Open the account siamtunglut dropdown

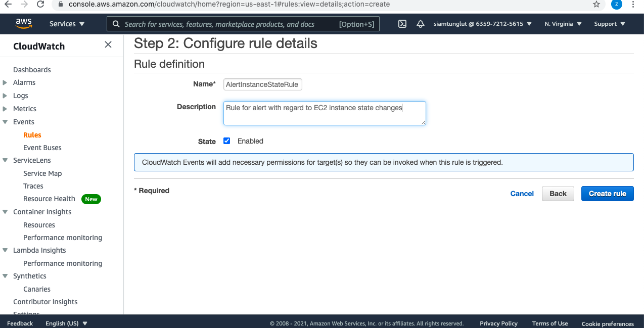click(x=483, y=24)
